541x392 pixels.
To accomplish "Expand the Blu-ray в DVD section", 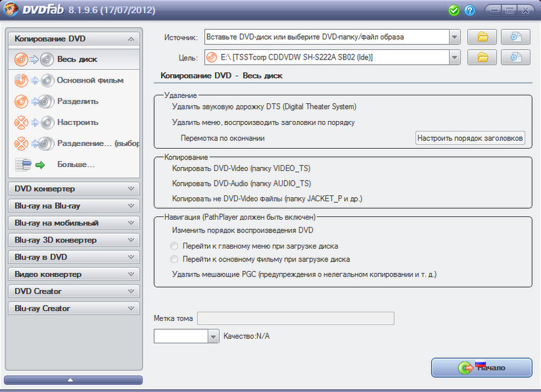I will (74, 258).
